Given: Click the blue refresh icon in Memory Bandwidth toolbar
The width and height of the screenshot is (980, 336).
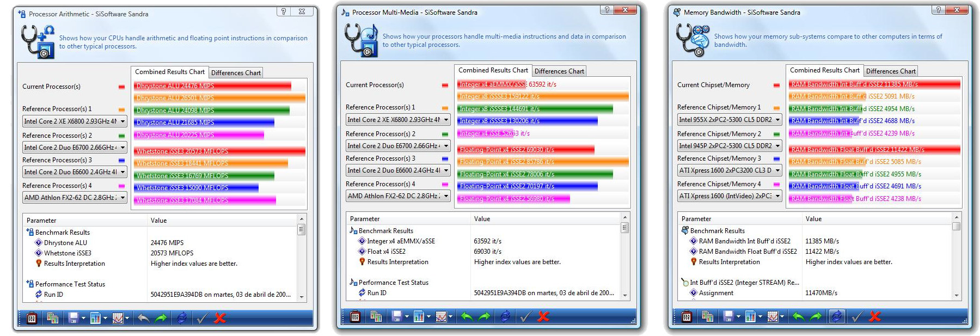Looking at the screenshot, I should pos(836,316).
